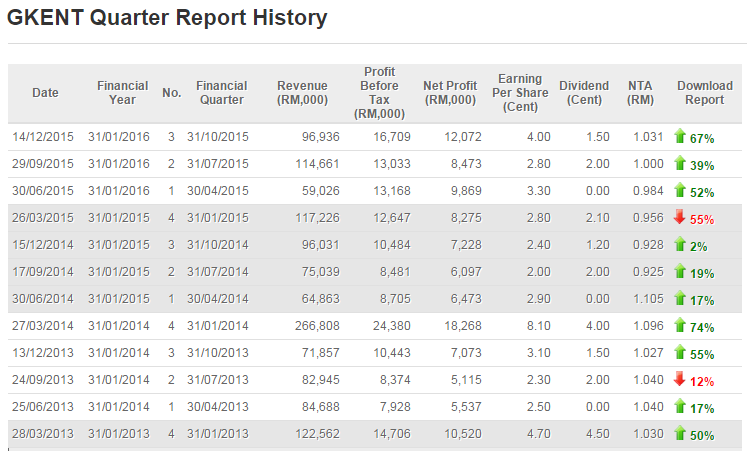Screen dimensions: 747x451
Task: Click net profit value 18,268
Action: pos(463,326)
